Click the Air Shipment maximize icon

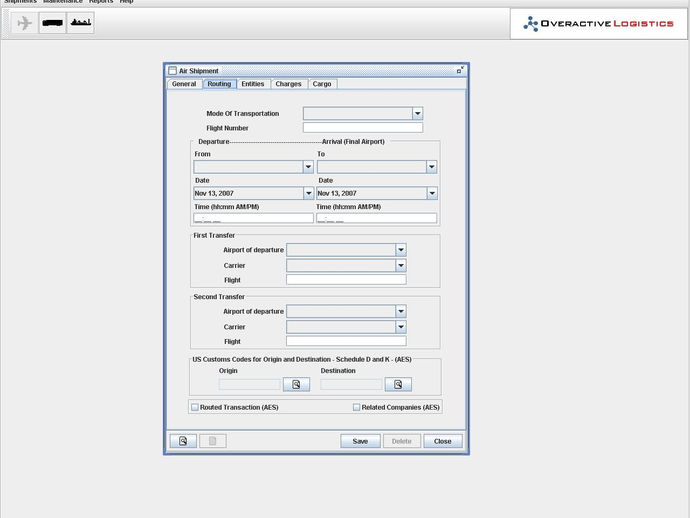pyautogui.click(x=460, y=70)
